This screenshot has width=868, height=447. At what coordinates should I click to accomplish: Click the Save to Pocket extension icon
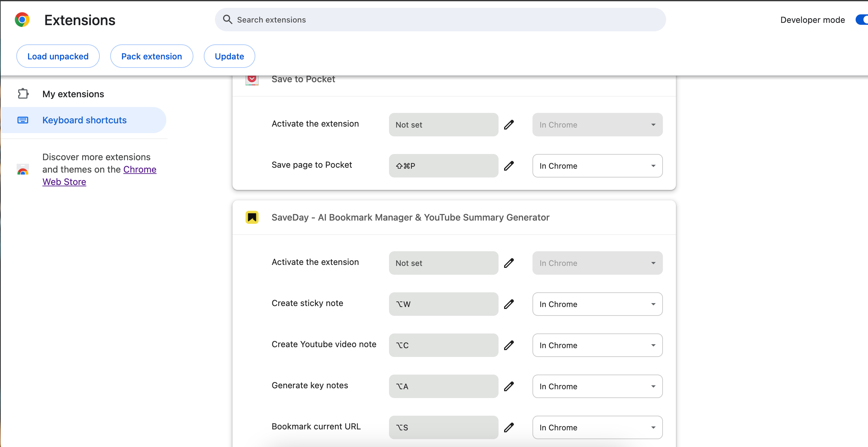coord(252,80)
